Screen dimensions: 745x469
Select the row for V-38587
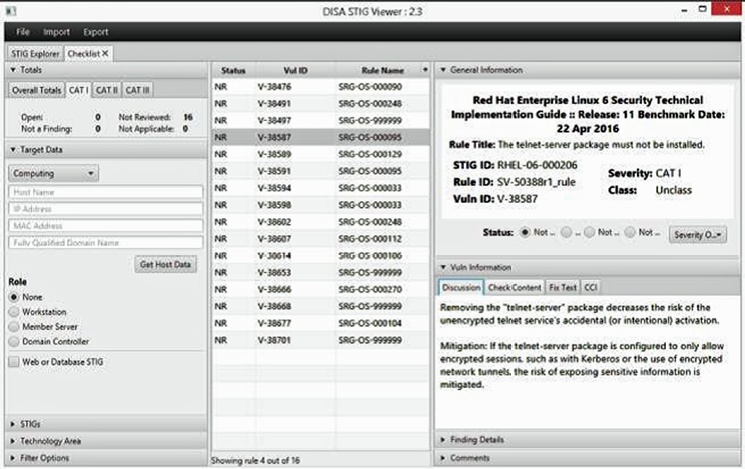pos(321,137)
